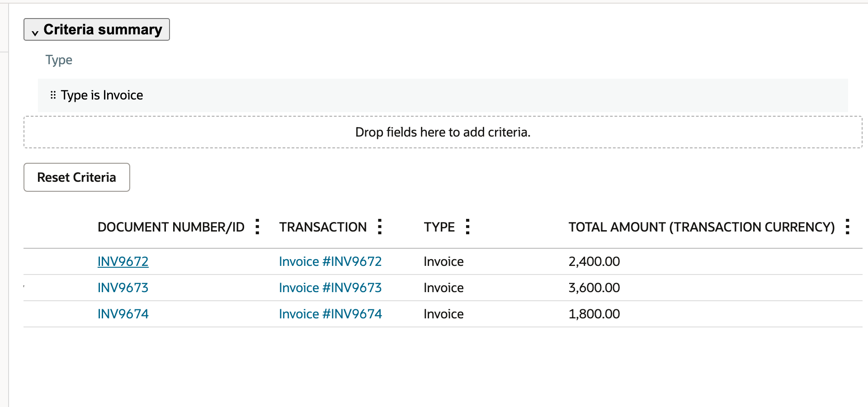868x407 pixels.
Task: Click the Invoice type cell for INV9673
Action: (x=444, y=288)
